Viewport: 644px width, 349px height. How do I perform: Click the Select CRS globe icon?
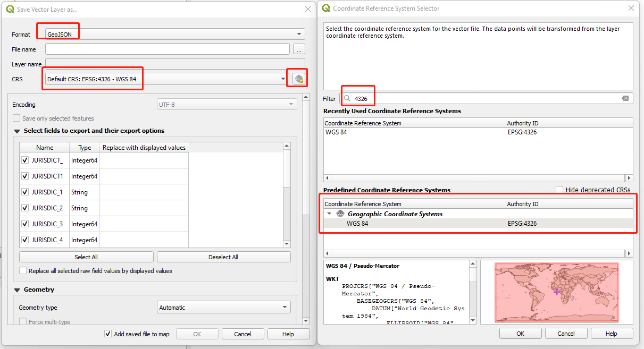tap(298, 79)
